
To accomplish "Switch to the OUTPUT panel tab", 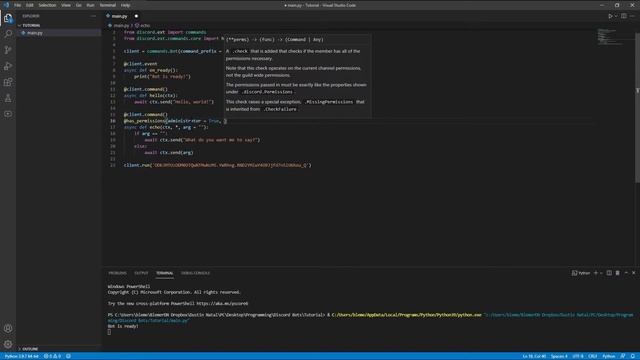I will point(141,273).
